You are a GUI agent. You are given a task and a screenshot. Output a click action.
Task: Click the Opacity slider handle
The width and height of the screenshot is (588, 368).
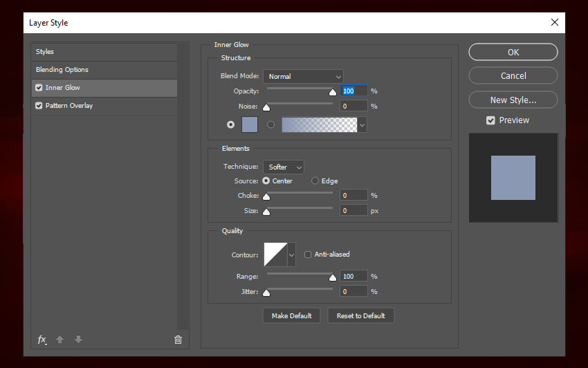click(x=332, y=92)
